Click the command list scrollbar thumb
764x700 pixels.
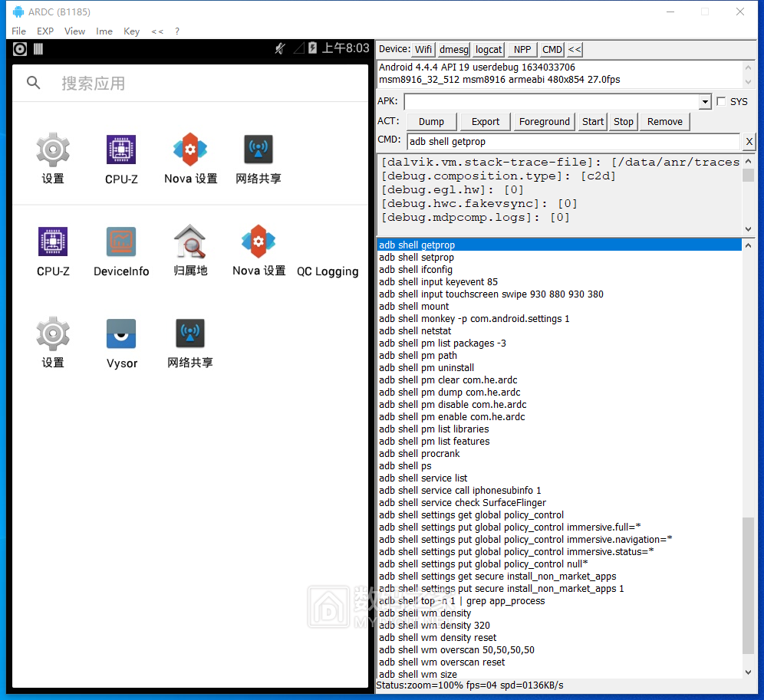tap(748, 585)
